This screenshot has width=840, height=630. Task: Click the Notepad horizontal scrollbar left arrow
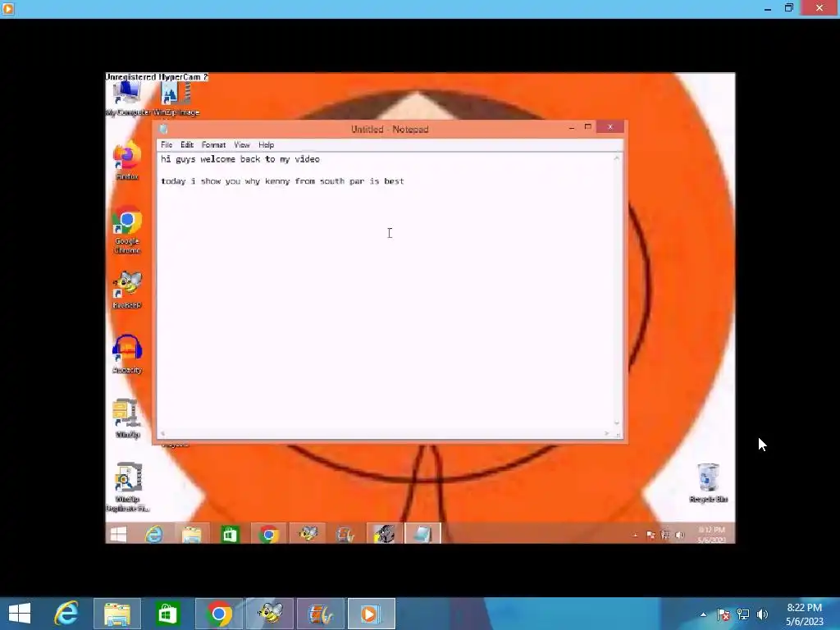pos(163,433)
